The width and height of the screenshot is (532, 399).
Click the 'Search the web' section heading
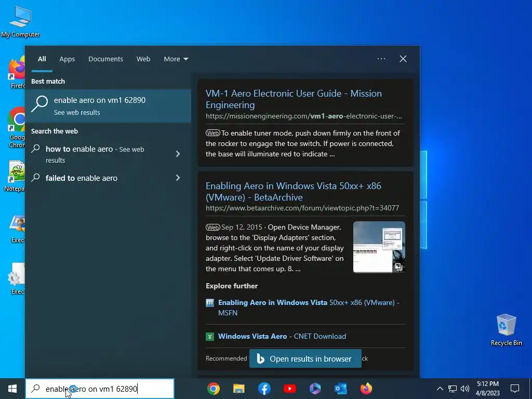pyautogui.click(x=55, y=131)
